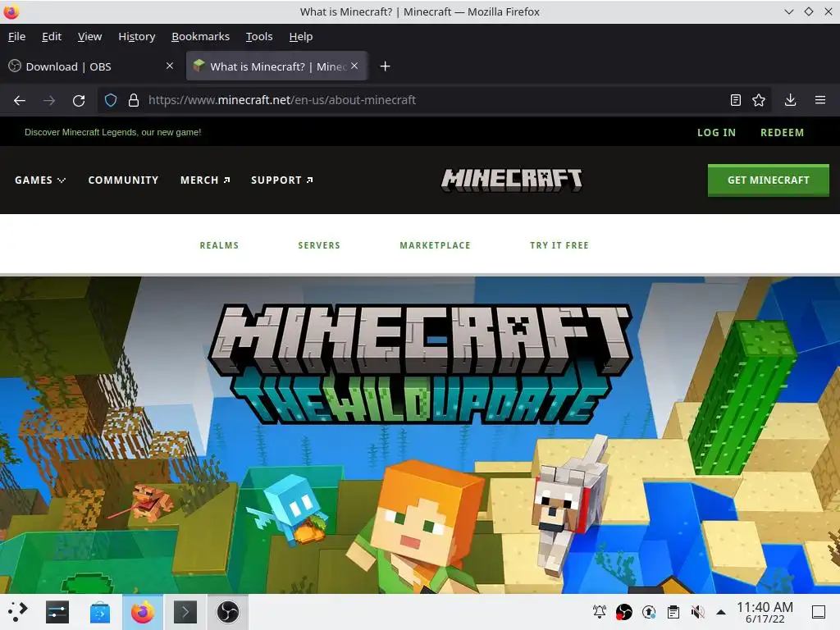This screenshot has width=840, height=630.
Task: Go to the MARKETPLACE section
Action: point(435,245)
